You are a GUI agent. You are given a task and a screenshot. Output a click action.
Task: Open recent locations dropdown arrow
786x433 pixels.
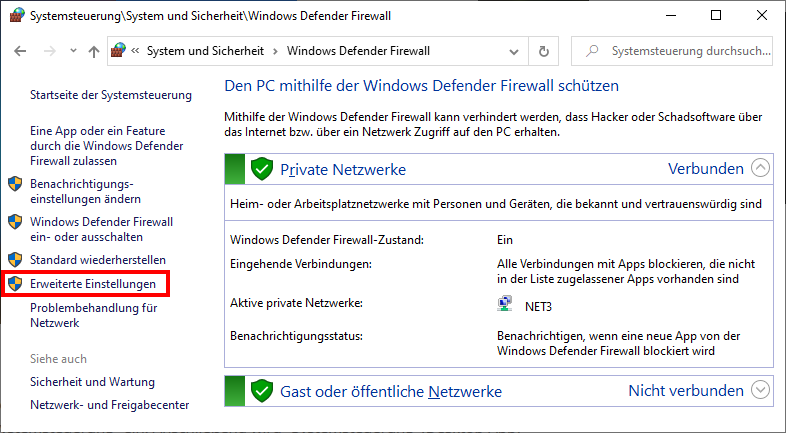(x=71, y=51)
